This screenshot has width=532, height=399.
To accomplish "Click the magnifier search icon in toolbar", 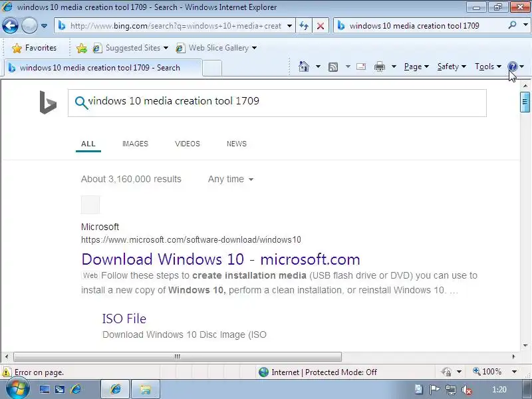I will [513, 25].
